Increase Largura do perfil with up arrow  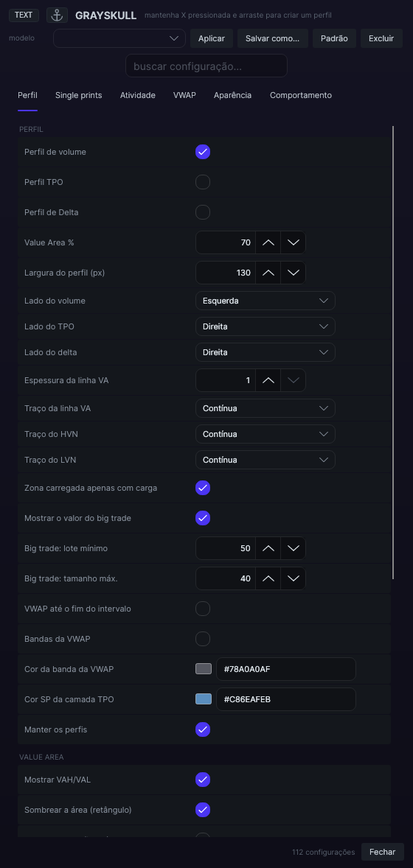click(268, 273)
